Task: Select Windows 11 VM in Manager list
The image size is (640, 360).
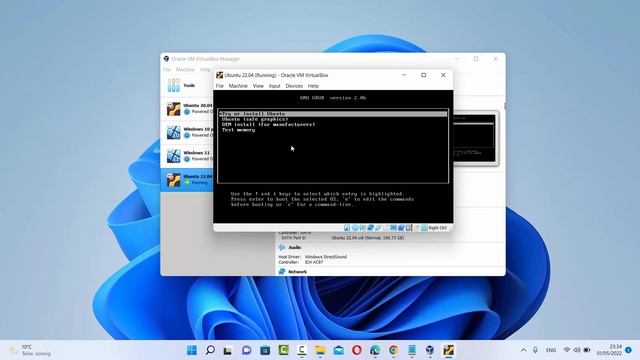Action: tap(187, 156)
